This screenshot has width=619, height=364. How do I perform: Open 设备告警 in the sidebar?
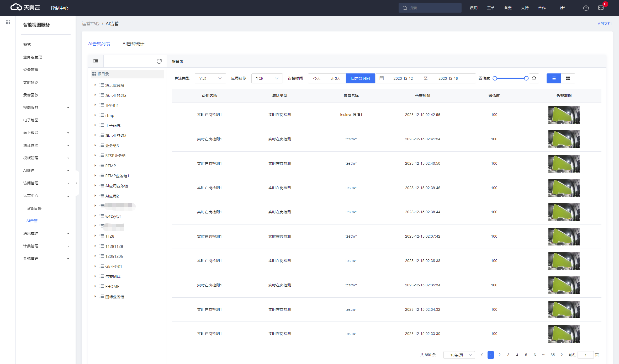pyautogui.click(x=34, y=208)
